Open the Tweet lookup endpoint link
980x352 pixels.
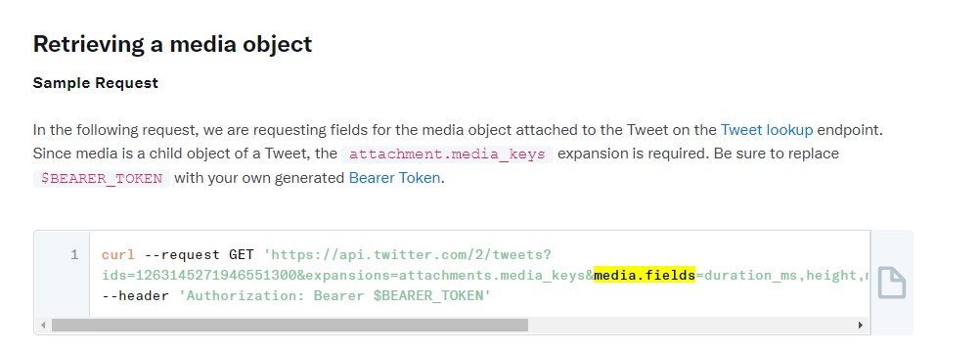point(767,130)
